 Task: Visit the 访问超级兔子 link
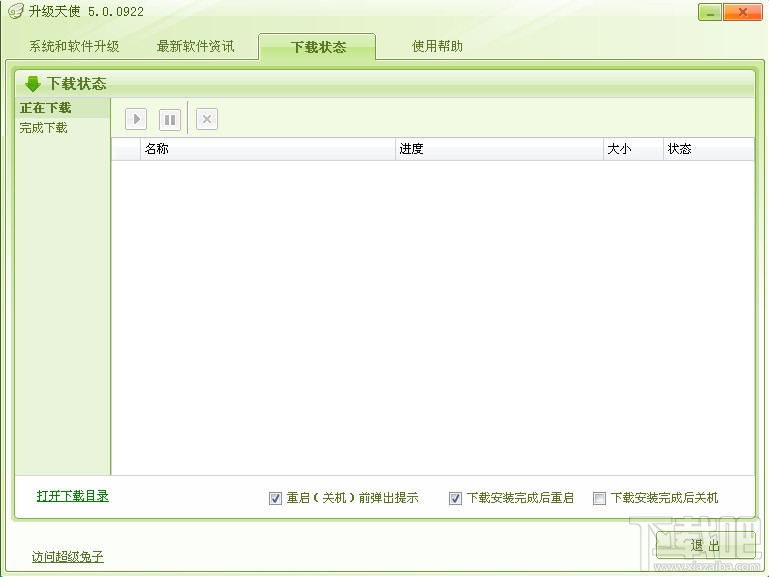[x=68, y=556]
